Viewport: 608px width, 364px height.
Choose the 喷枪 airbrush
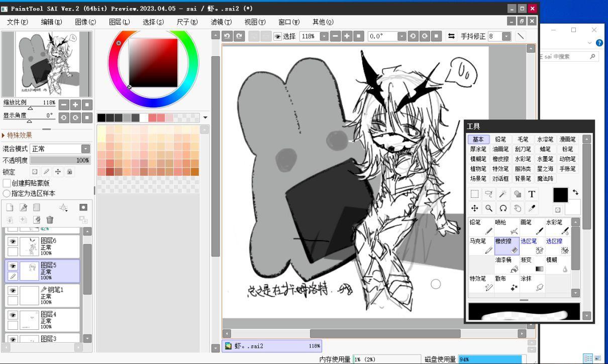click(507, 227)
